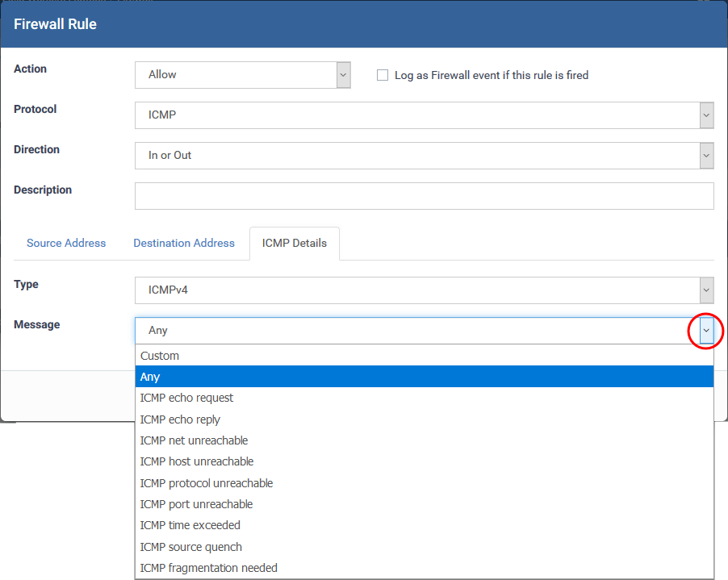
Task: Open the Type dropdown showing ICMPv4
Action: [424, 290]
